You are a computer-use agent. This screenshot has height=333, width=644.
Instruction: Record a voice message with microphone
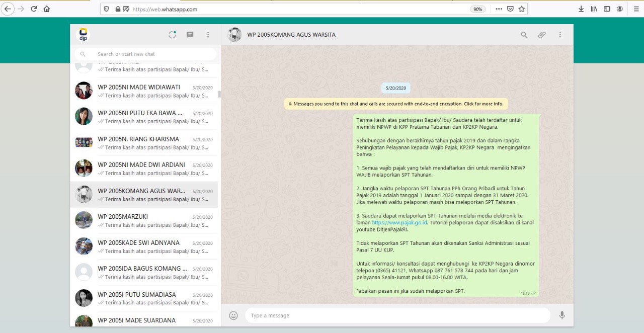pyautogui.click(x=562, y=315)
